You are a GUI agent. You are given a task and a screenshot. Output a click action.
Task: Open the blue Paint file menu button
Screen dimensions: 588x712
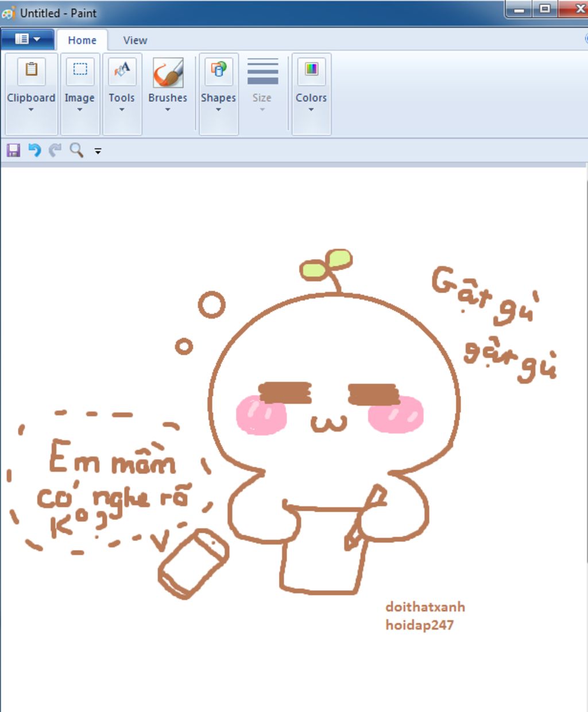[28, 40]
